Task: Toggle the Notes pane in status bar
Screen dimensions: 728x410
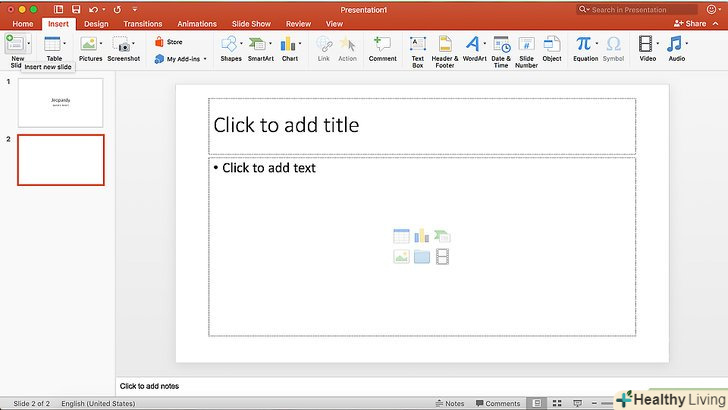Action: click(x=449, y=404)
